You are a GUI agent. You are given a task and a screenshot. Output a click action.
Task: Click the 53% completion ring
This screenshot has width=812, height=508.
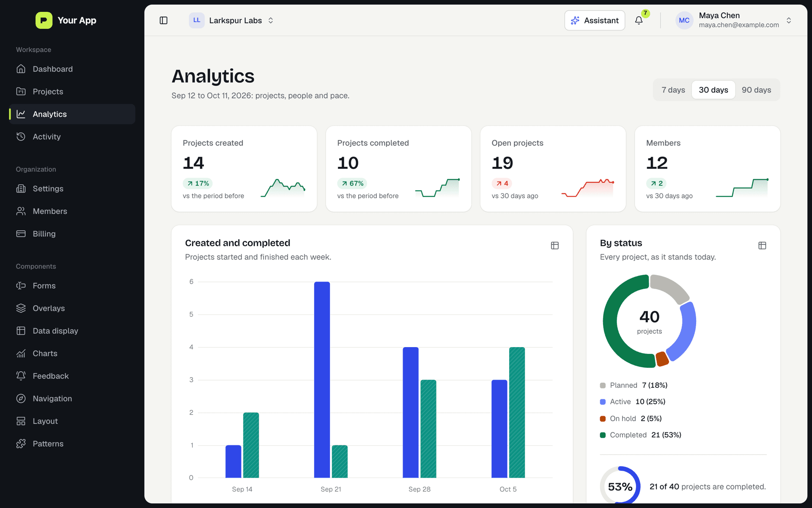(x=620, y=486)
